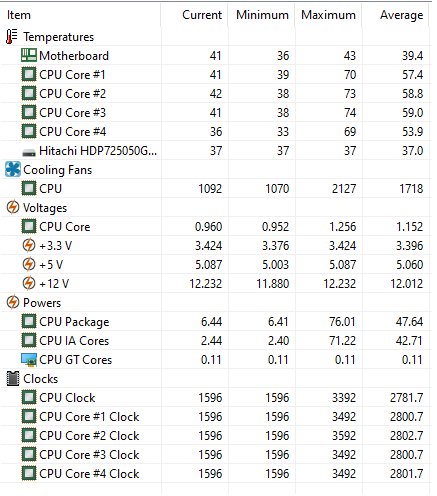Click the Temperatures thermometer icon
Image resolution: width=437 pixels, height=496 pixels.
pos(12,37)
